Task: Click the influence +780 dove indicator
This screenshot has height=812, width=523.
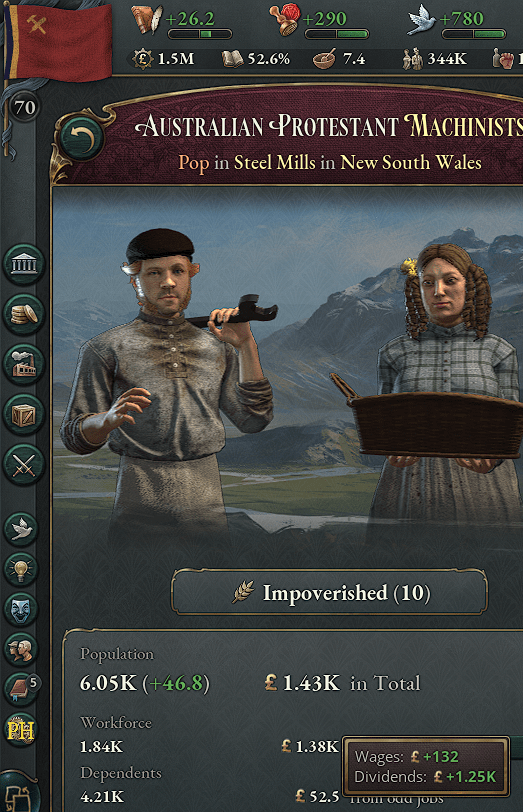Action: pyautogui.click(x=456, y=23)
